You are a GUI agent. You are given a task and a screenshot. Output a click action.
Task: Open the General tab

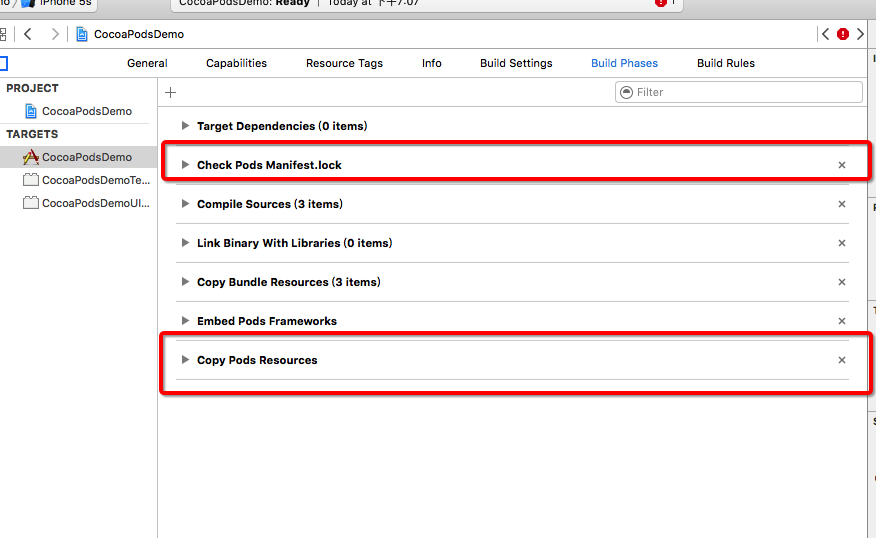[x=147, y=63]
